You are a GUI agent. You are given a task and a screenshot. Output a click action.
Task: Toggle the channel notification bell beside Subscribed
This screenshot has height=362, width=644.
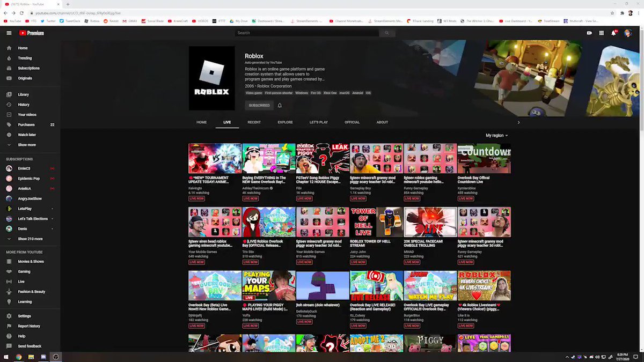280,106
